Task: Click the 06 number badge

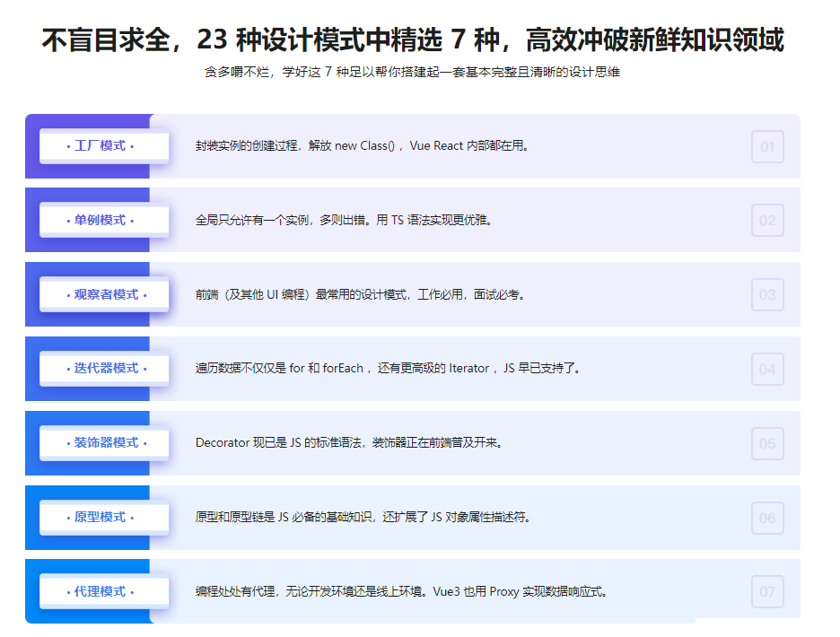Action: point(767,518)
